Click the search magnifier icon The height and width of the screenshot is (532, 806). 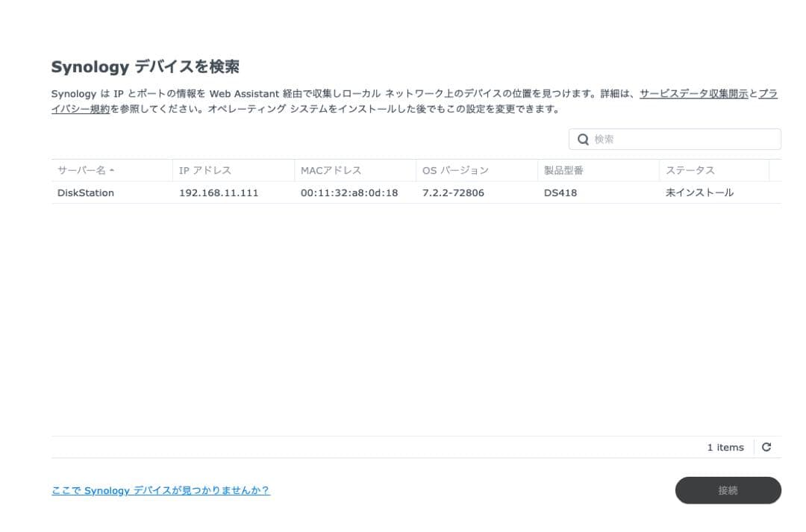click(583, 139)
